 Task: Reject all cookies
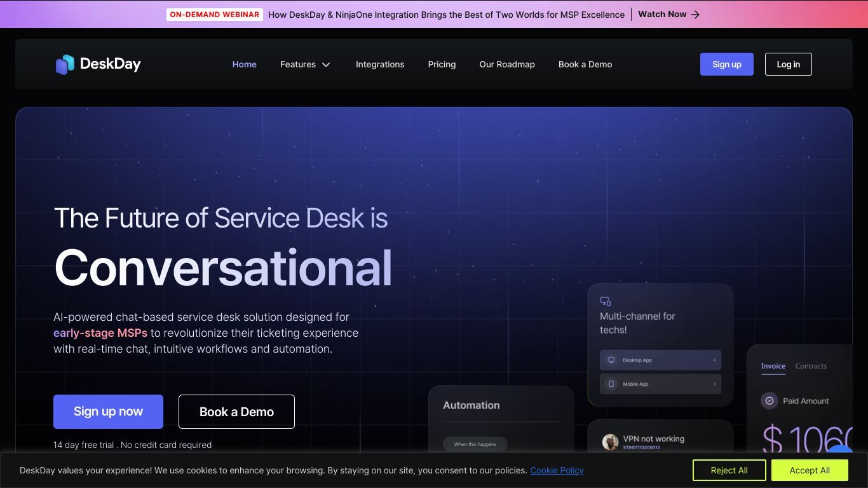(729, 470)
